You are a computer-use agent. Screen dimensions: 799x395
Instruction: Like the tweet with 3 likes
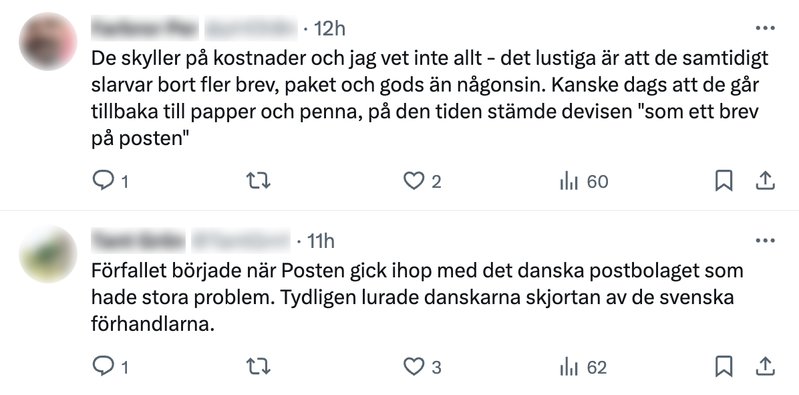[x=414, y=366]
